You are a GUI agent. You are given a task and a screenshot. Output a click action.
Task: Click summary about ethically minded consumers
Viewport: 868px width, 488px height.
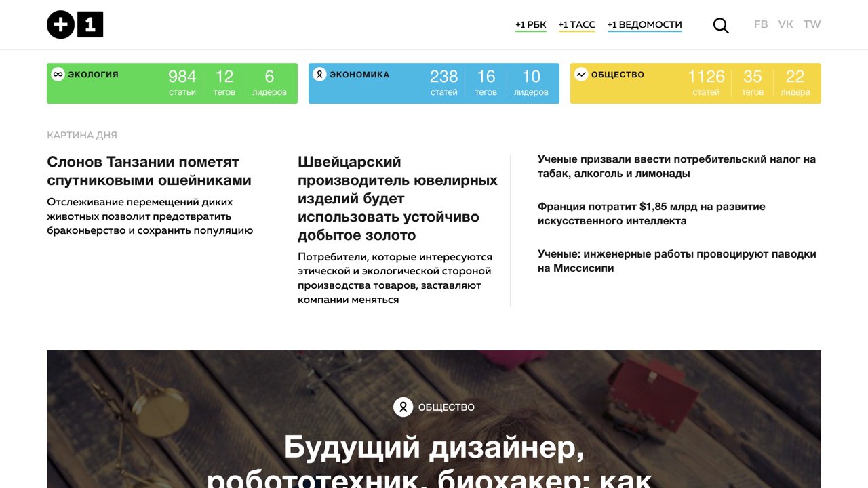[395, 278]
